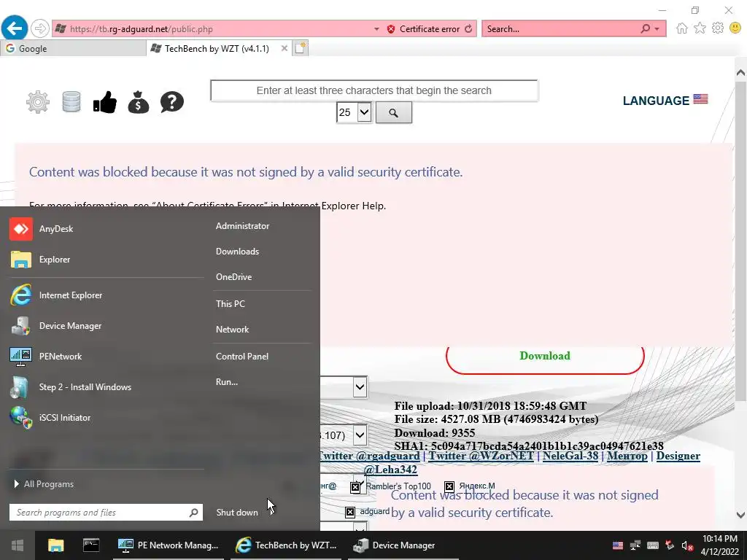
Task: Click the page scrollbar down arrow
Action: click(x=740, y=515)
